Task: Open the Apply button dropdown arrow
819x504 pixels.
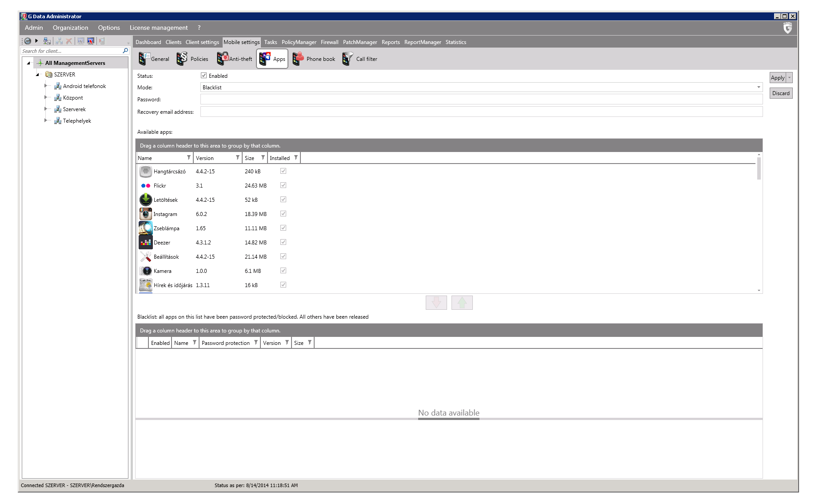Action: click(789, 77)
